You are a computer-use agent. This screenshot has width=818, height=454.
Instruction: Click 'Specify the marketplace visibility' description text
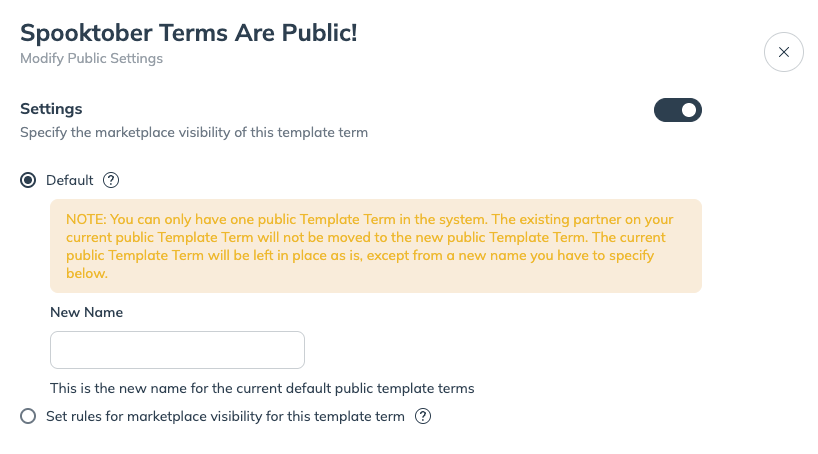(x=195, y=132)
